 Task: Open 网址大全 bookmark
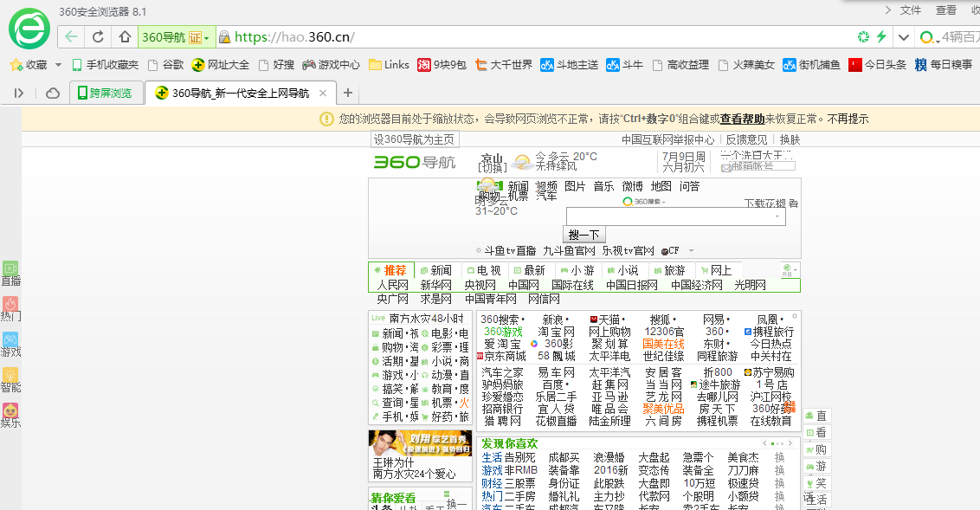[x=220, y=65]
